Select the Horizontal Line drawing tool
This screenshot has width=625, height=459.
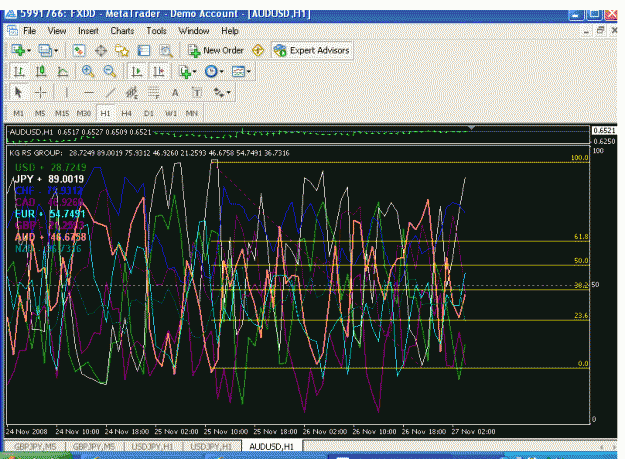[88, 93]
